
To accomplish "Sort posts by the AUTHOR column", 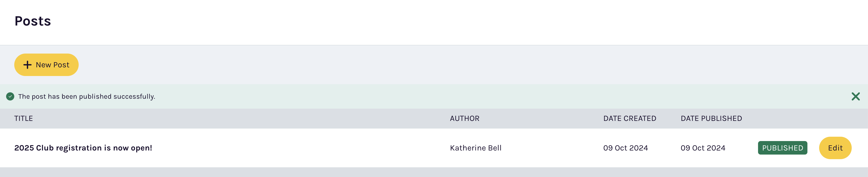I will (465, 118).
